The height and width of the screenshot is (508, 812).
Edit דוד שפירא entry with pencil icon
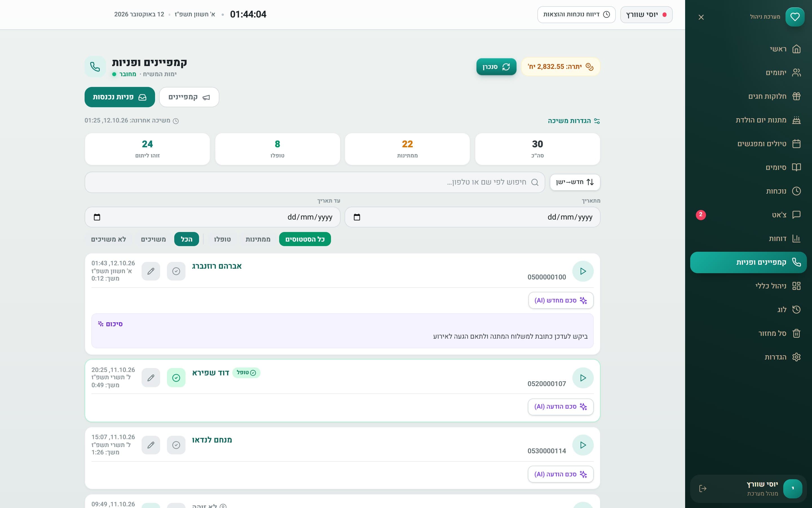151,378
